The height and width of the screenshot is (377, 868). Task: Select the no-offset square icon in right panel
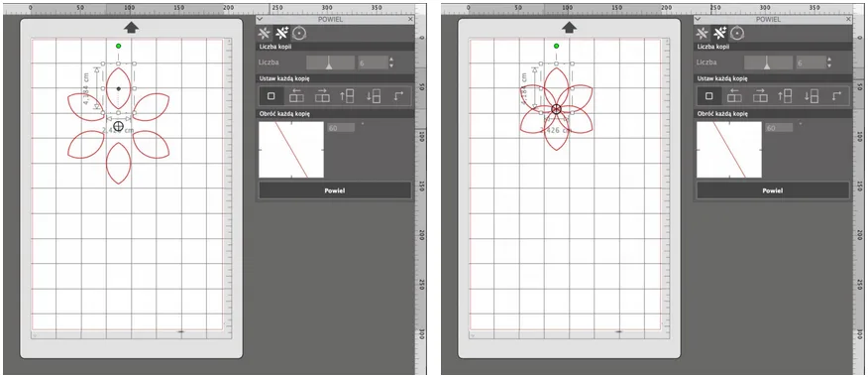709,96
